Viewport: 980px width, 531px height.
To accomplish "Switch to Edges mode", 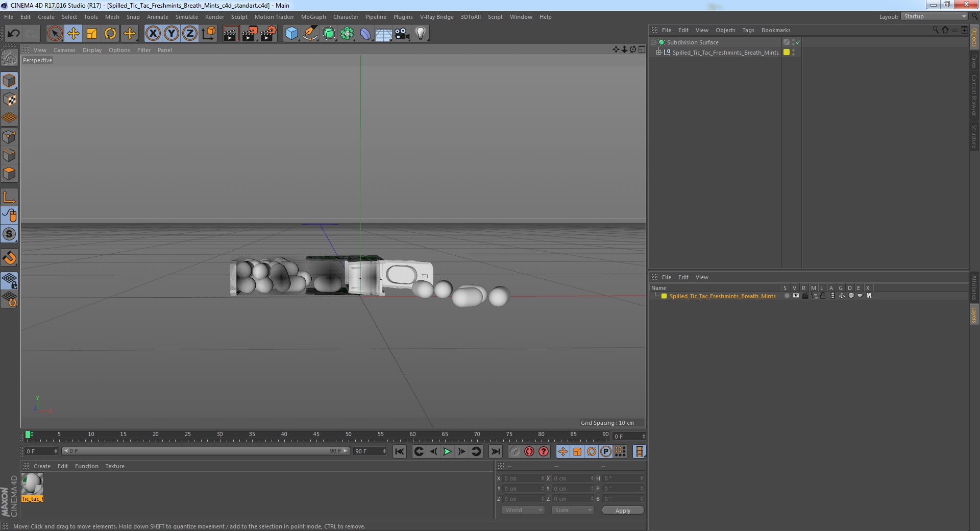I will (x=9, y=155).
